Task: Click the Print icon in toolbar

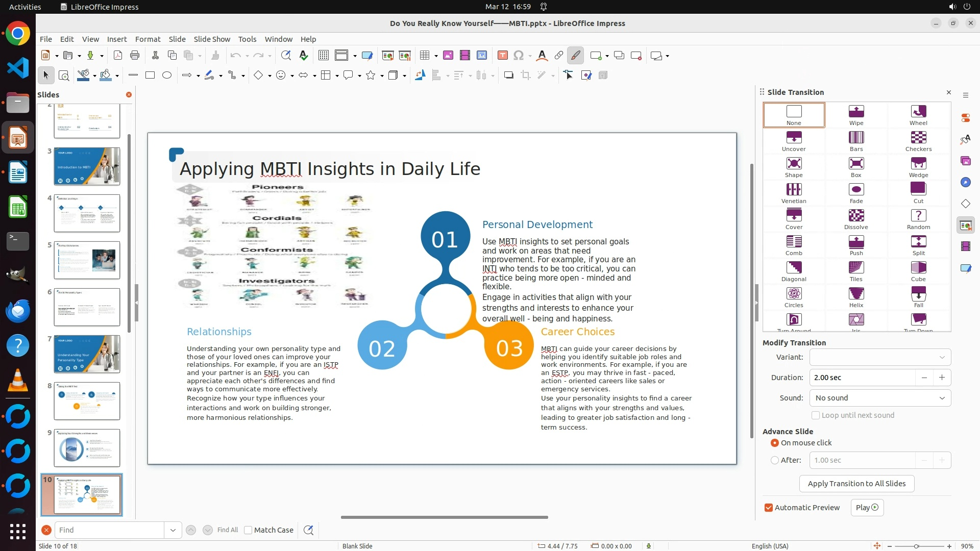Action: coord(135,56)
